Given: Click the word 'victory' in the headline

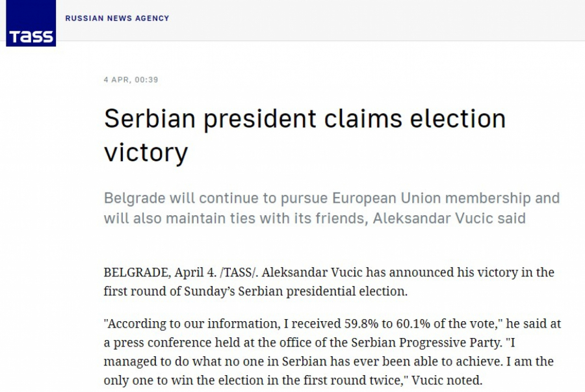Looking at the screenshot, I should pos(146,152).
